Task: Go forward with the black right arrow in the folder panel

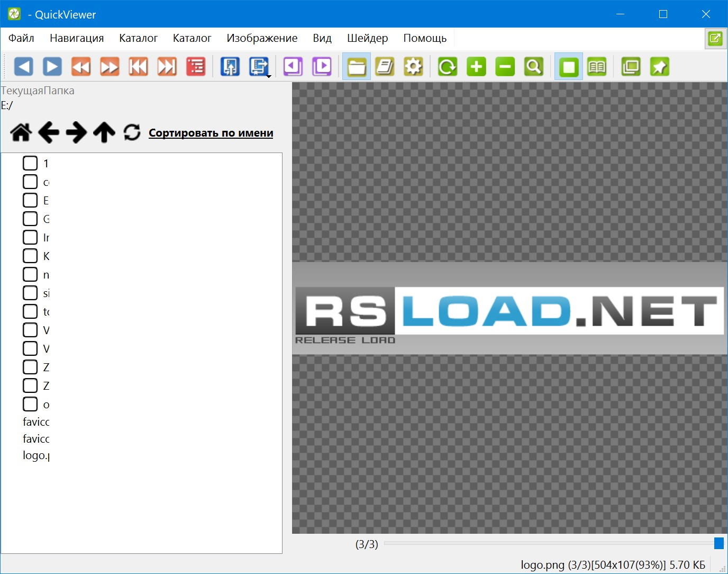Action: 76,132
